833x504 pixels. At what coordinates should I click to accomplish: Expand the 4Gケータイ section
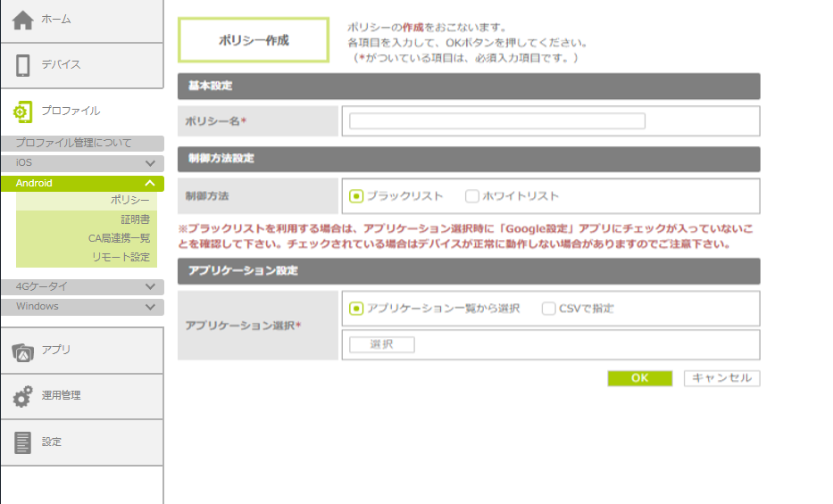pos(150,287)
